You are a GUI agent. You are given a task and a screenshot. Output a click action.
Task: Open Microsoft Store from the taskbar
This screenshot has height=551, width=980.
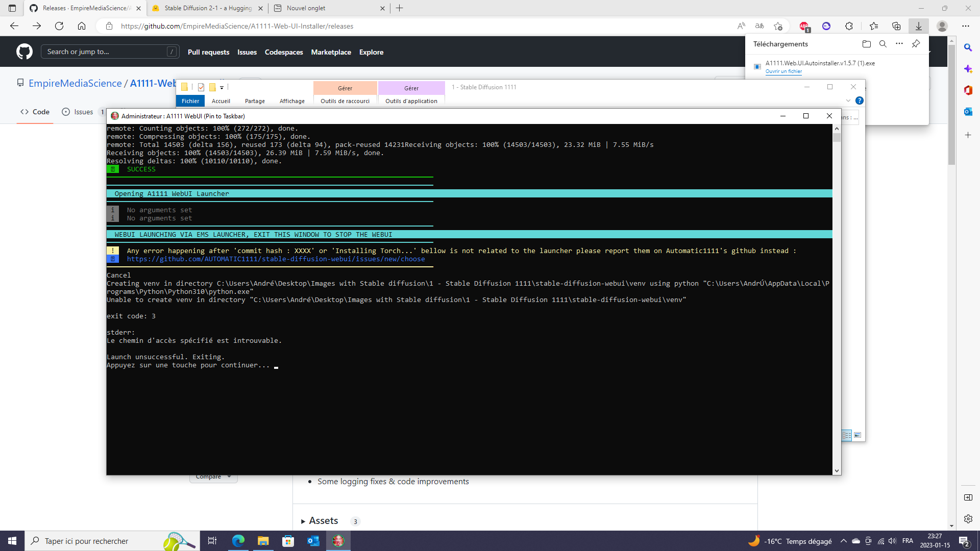[288, 541]
